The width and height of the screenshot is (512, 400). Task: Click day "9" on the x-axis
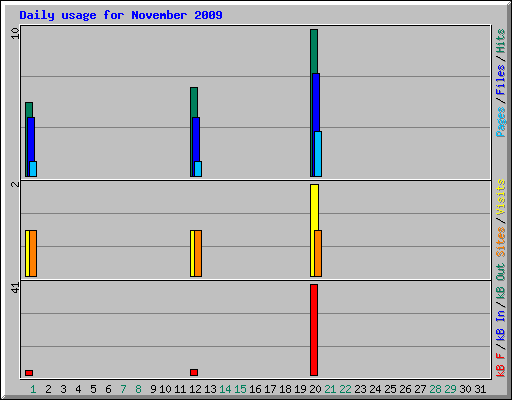(x=153, y=389)
